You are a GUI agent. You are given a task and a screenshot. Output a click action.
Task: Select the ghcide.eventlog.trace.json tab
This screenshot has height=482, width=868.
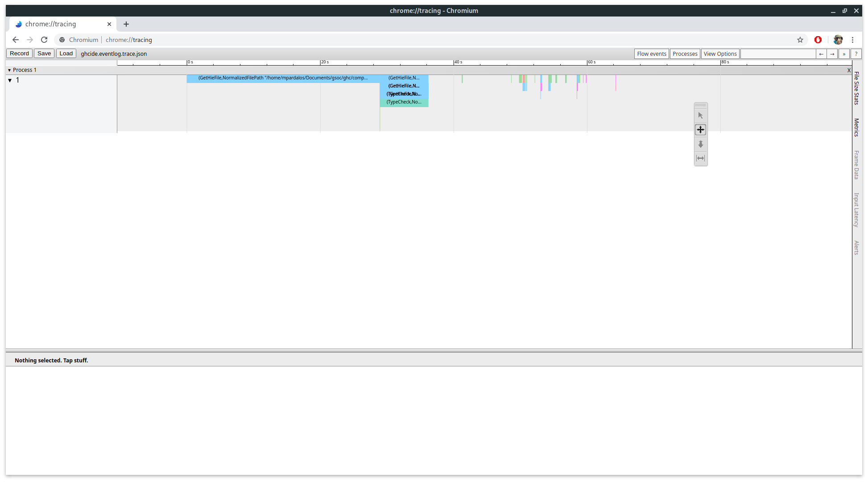tap(113, 54)
